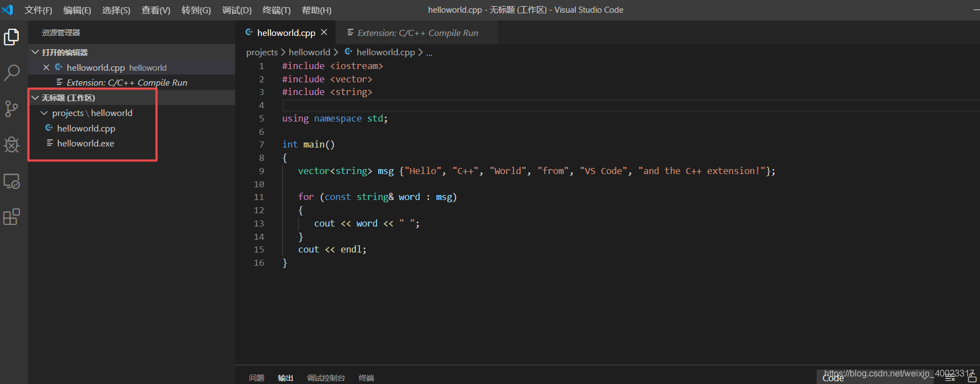The image size is (980, 384).
Task: Open the Source Control view icon
Action: click(12, 109)
